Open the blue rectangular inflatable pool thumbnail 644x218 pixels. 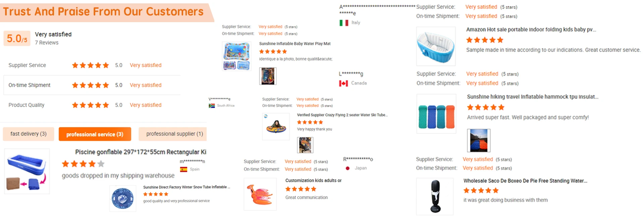click(x=27, y=171)
